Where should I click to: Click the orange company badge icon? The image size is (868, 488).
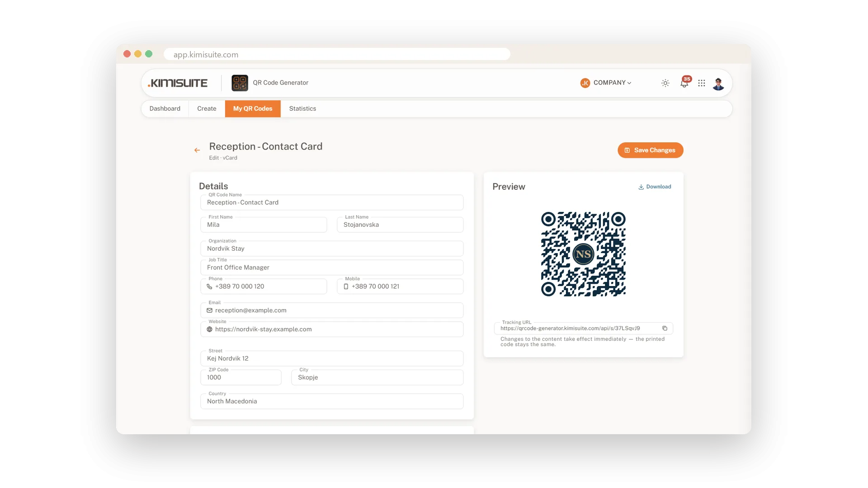[x=585, y=83]
